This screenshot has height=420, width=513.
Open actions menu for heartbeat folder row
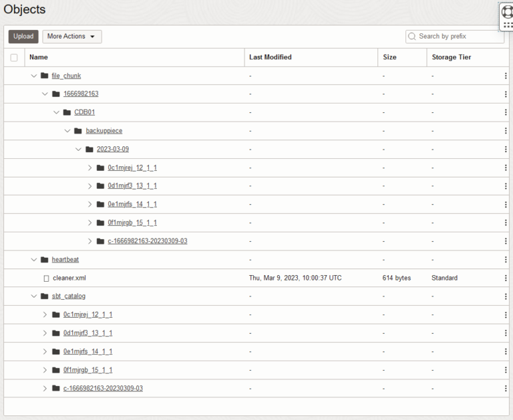coord(506,260)
